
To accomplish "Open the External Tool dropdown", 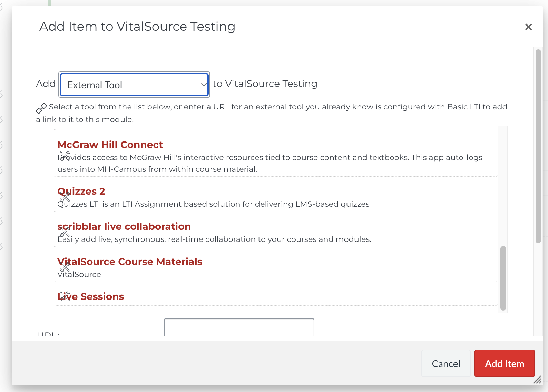I will [134, 85].
